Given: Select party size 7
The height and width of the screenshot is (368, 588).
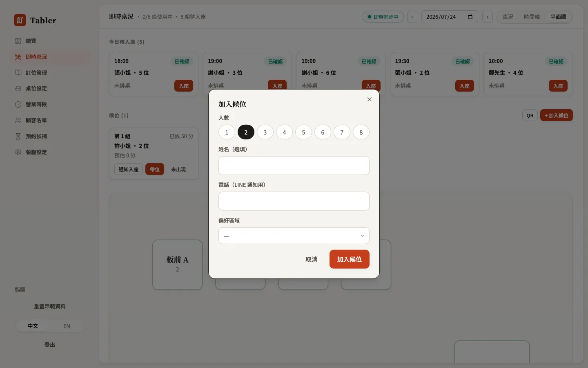Looking at the screenshot, I should click(x=342, y=132).
